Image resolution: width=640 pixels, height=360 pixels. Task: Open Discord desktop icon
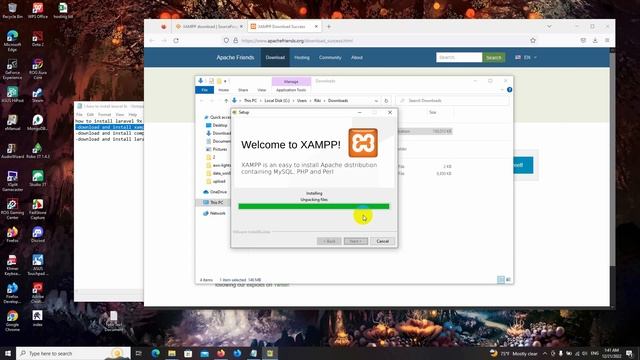38,235
